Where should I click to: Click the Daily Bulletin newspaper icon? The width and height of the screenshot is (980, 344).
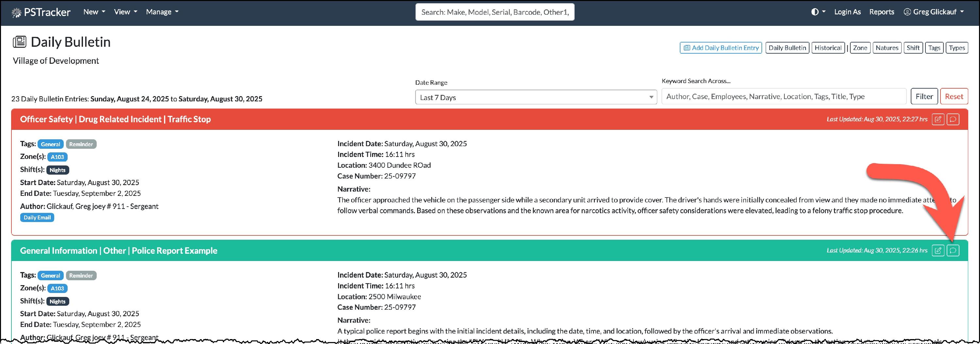click(x=19, y=42)
